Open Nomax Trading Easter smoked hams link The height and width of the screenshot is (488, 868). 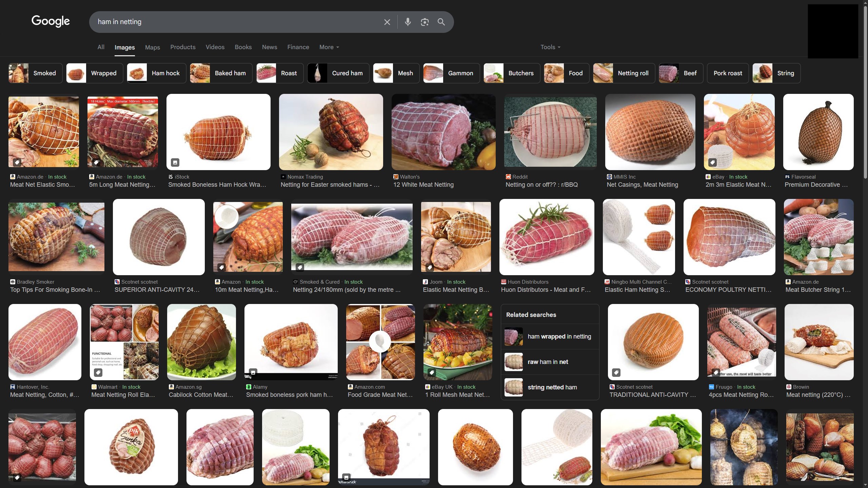(330, 185)
